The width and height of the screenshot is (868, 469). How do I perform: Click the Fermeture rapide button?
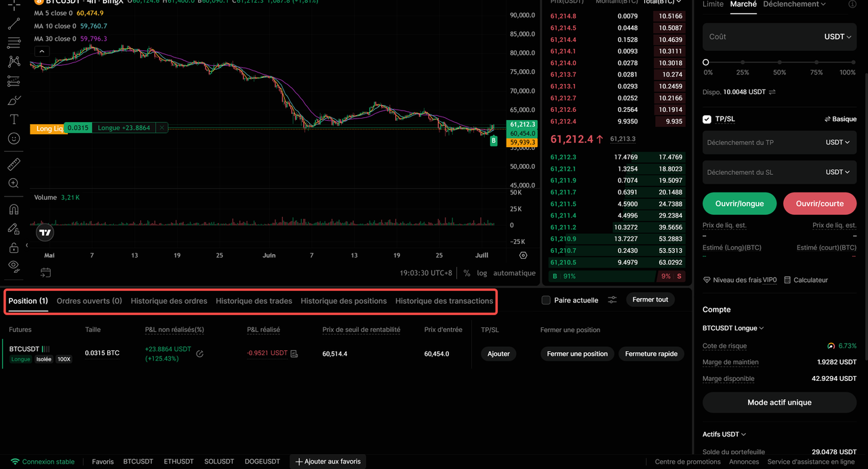point(651,354)
